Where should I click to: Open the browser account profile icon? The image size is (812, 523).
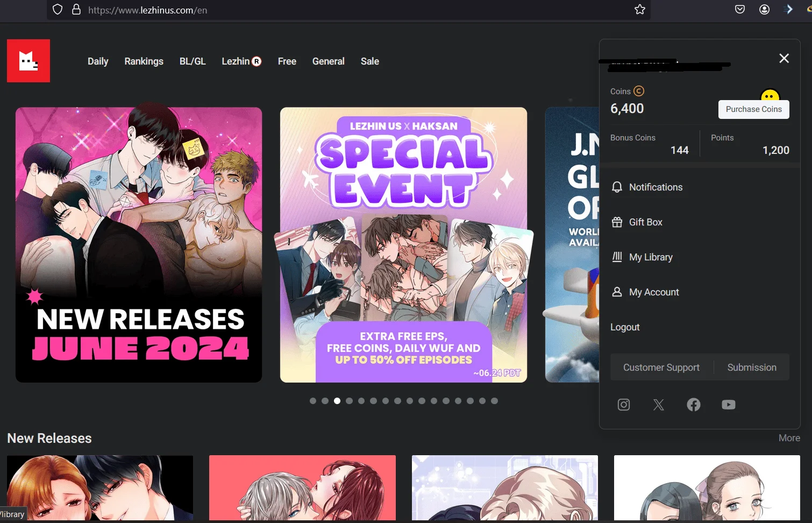point(764,10)
